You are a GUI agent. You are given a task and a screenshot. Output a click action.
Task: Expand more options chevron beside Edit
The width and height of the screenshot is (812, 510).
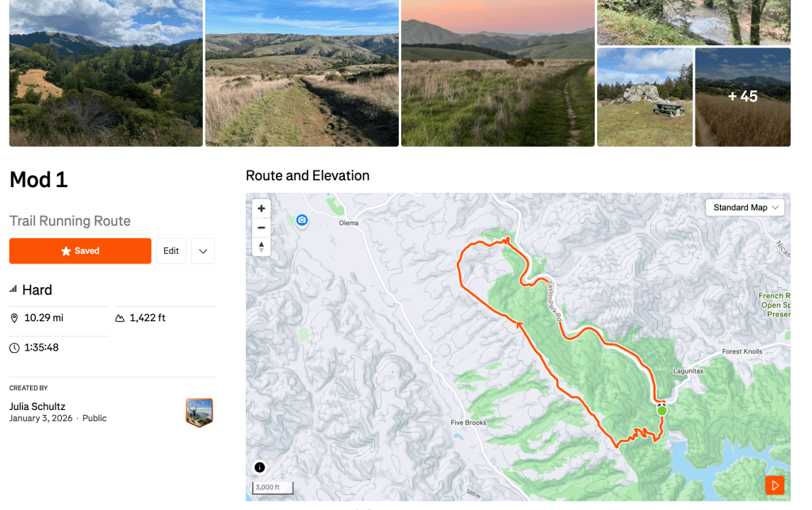(x=203, y=251)
